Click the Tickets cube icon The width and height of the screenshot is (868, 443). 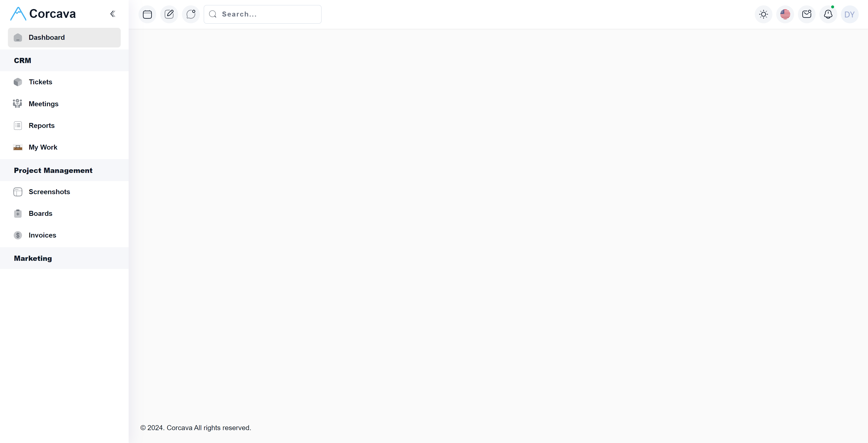click(18, 82)
